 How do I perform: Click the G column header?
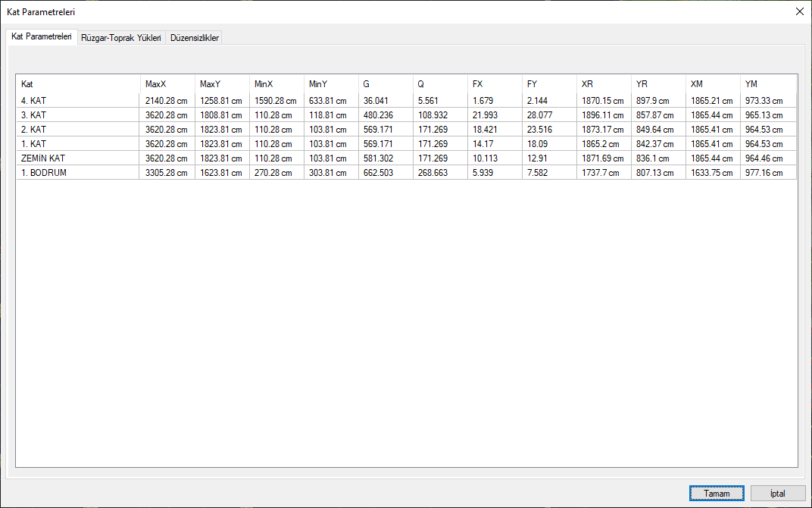367,84
